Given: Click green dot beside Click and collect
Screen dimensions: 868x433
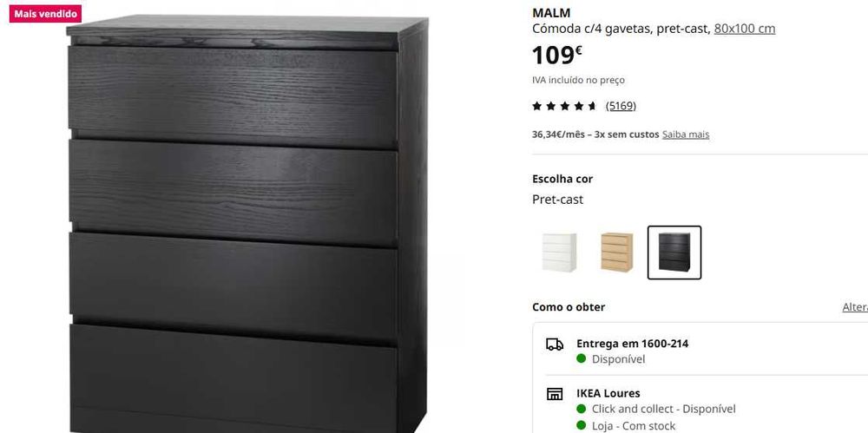Looking at the screenshot, I should point(582,409).
